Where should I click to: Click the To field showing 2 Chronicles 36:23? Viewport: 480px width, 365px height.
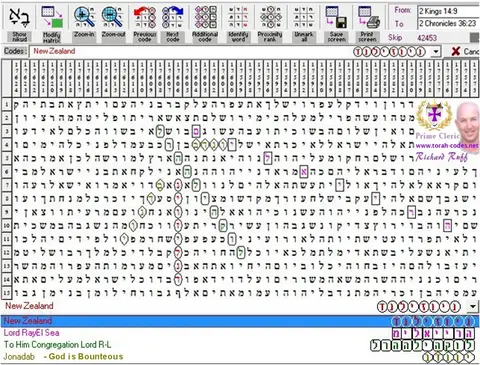click(449, 23)
